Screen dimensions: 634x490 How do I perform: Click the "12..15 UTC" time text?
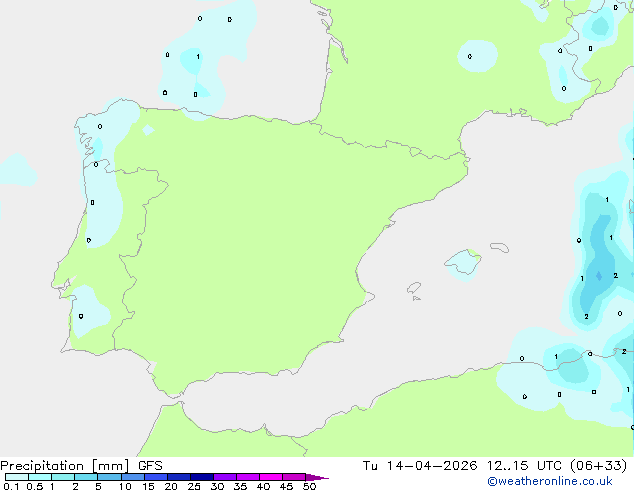(524, 466)
